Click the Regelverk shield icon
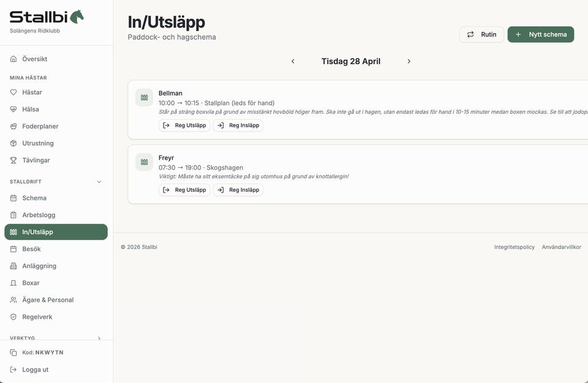Viewport: 588px width, 383px height. pos(13,317)
